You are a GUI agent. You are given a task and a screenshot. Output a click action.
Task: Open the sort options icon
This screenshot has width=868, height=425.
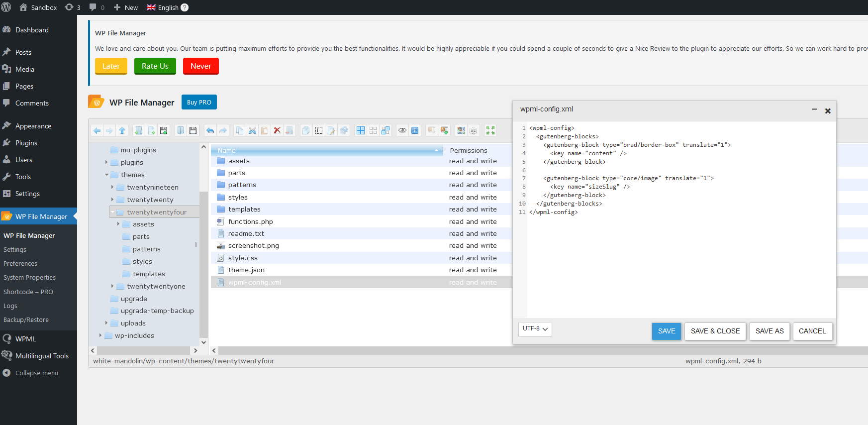(x=474, y=130)
